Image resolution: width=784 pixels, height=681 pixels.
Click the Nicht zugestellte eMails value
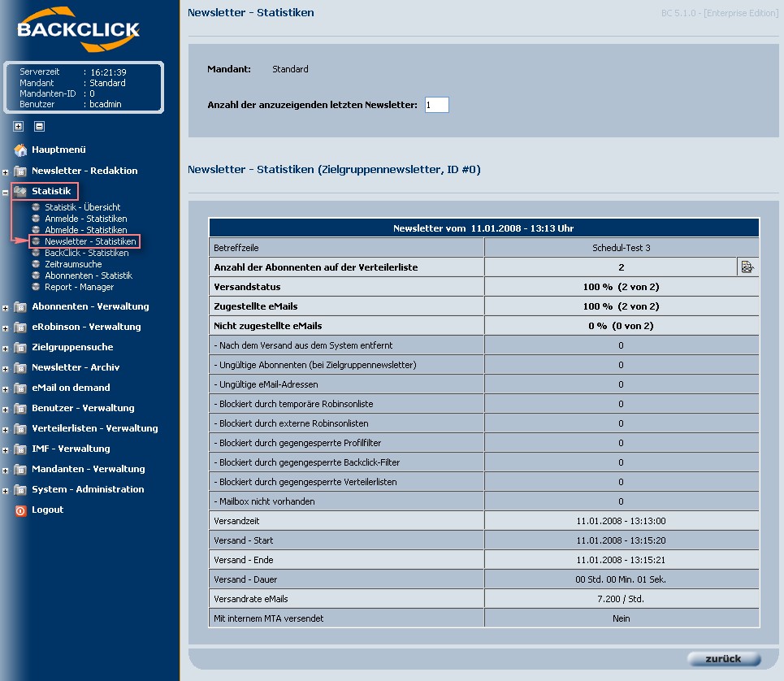(x=621, y=326)
